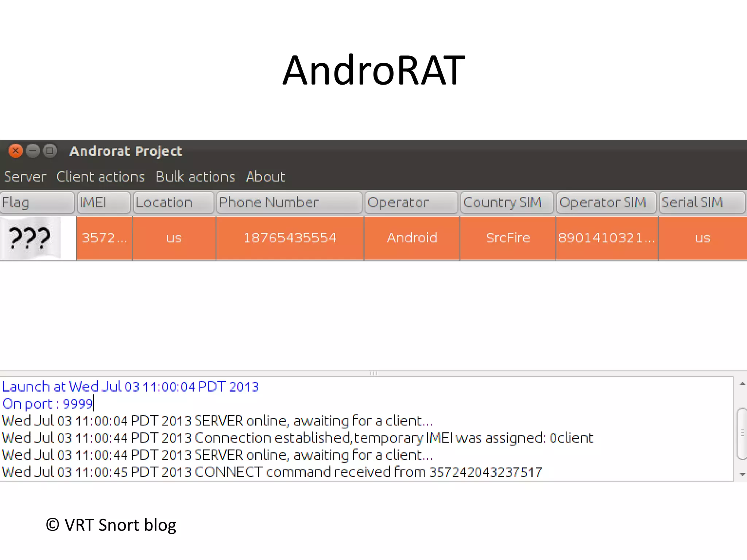
Task: Sort by the Phone Number column header
Action: pos(289,202)
